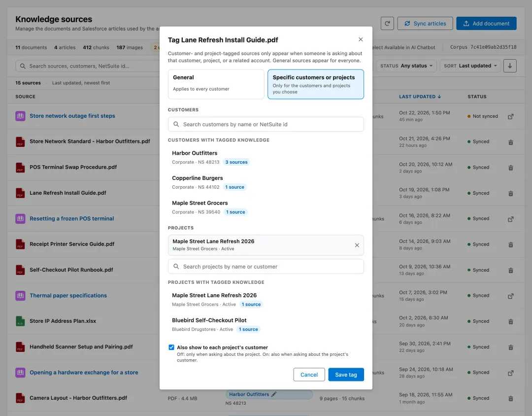Viewport: 532px width, 416px height.
Task: Click the refresh icon button
Action: (x=387, y=24)
